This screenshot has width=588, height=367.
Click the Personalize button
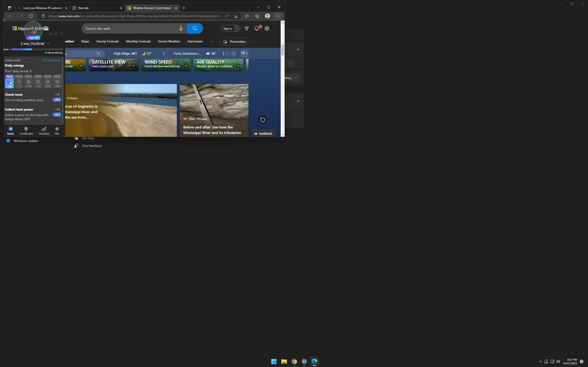coord(234,42)
